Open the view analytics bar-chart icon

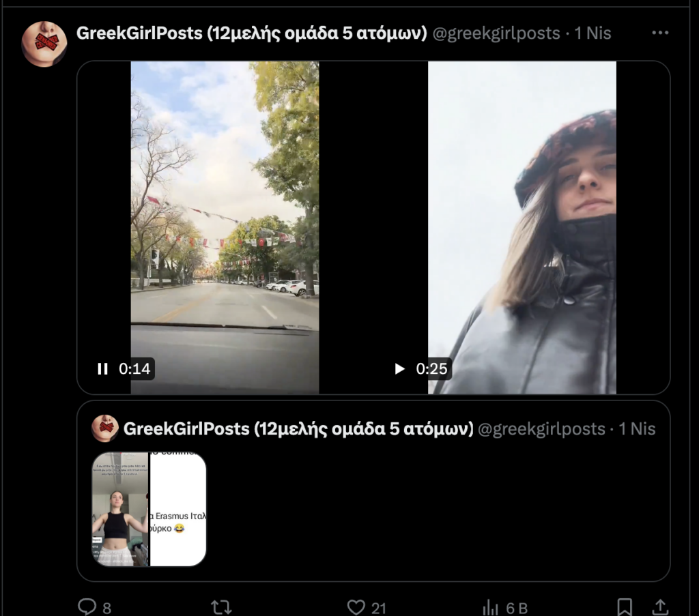491,606
